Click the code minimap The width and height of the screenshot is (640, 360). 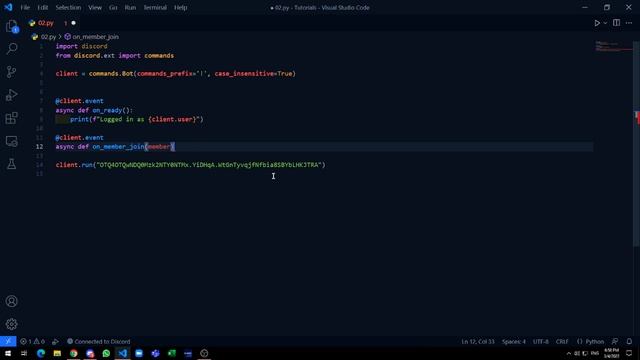tap(613, 47)
